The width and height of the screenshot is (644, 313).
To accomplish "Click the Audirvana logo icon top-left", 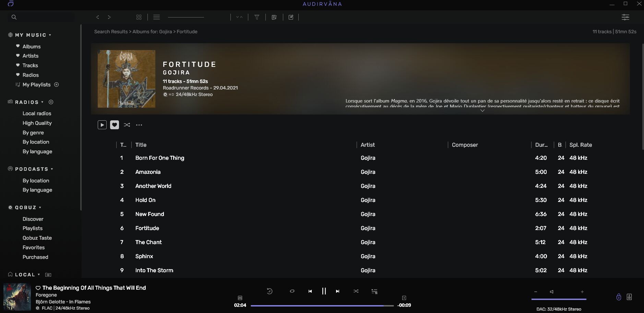I will coord(11,4).
